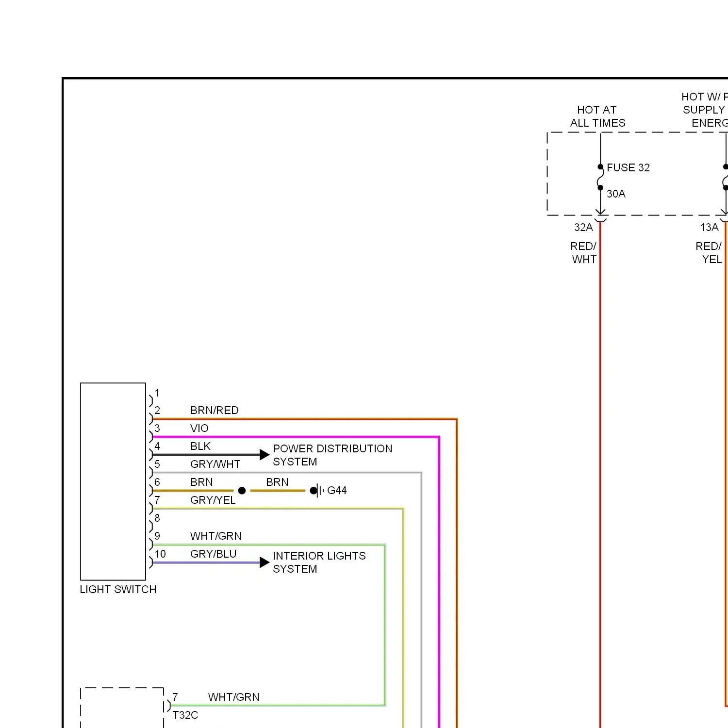The image size is (728, 728).
Task: Select the WHT/GRN label at light switch pin 9
Action: (x=216, y=536)
